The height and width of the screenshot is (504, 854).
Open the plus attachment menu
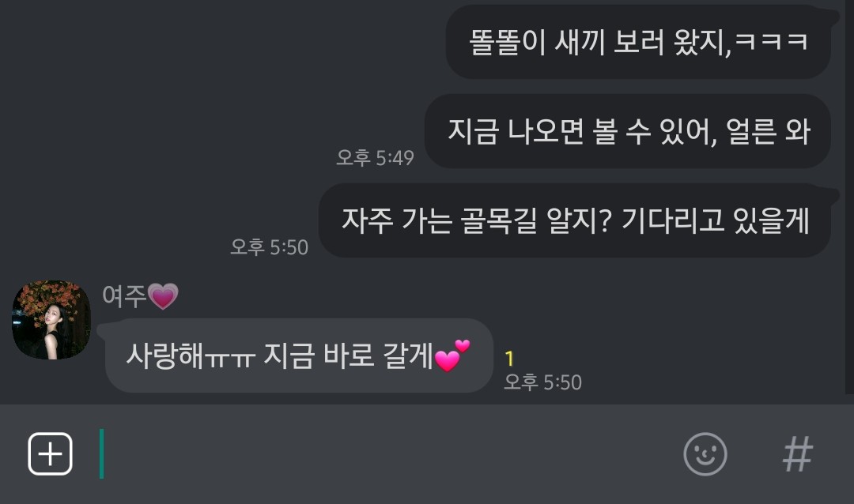[50, 453]
